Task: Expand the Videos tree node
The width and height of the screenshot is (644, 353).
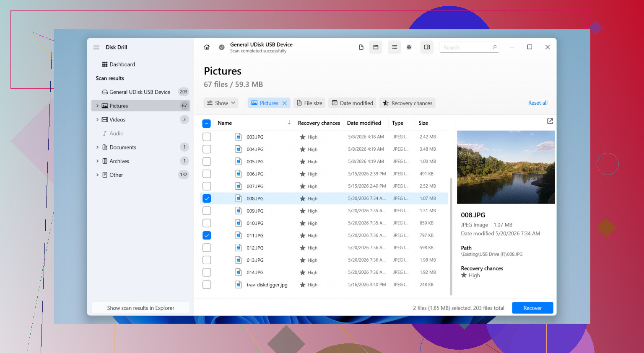Action: click(x=97, y=120)
